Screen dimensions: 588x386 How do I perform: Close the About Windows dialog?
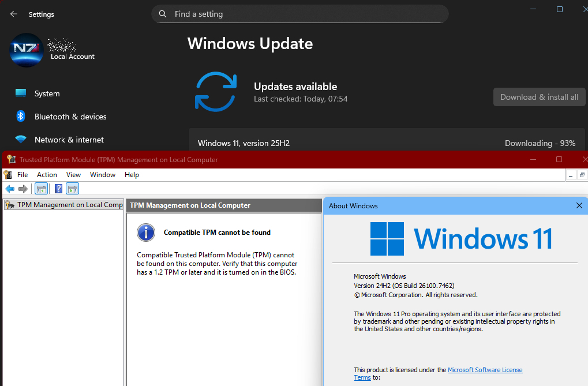tap(579, 206)
